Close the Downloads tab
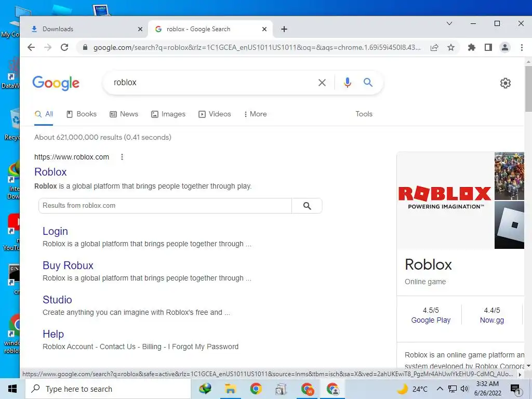 pyautogui.click(x=140, y=29)
